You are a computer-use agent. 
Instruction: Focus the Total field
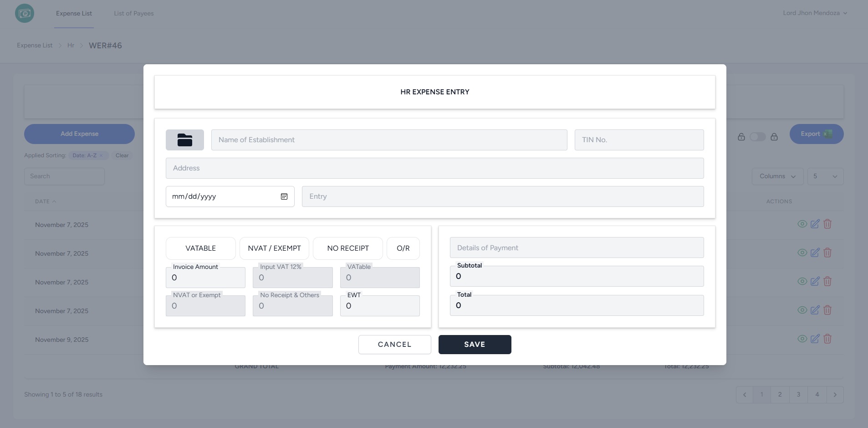click(577, 305)
